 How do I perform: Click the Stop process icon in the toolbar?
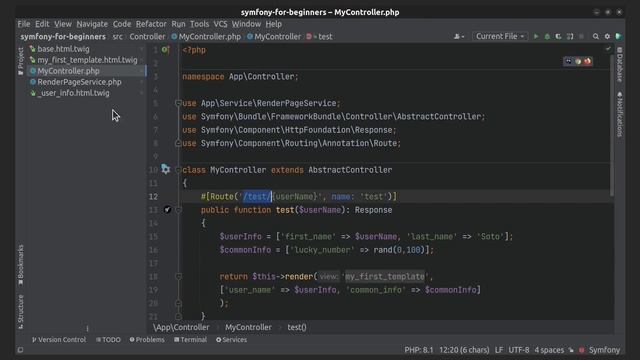(581, 36)
